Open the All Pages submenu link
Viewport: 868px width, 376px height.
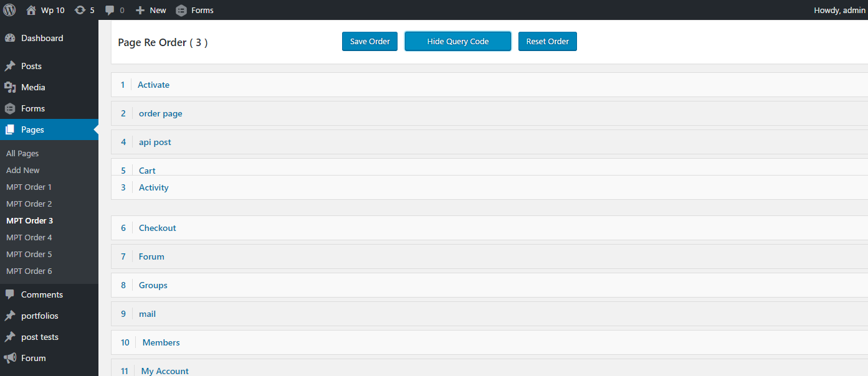coord(22,153)
